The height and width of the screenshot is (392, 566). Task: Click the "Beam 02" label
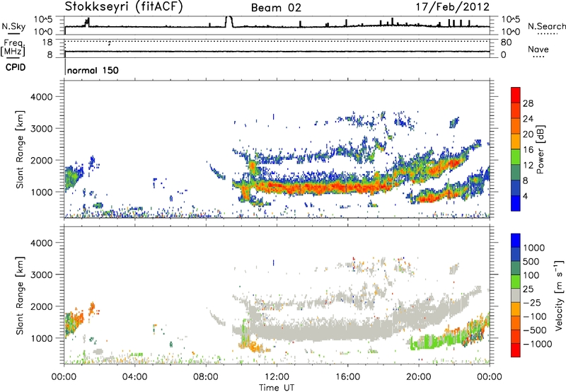(276, 8)
